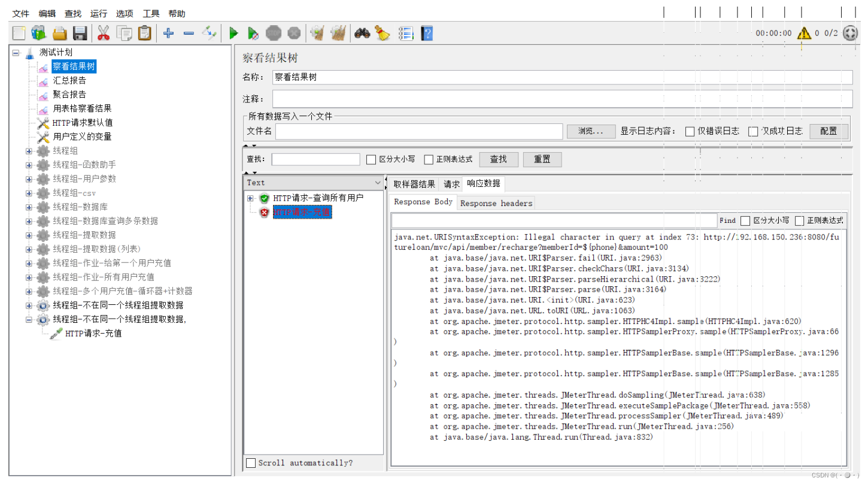The width and height of the screenshot is (868, 484).
Task: Click the gray Stop sign icon
Action: point(274,33)
